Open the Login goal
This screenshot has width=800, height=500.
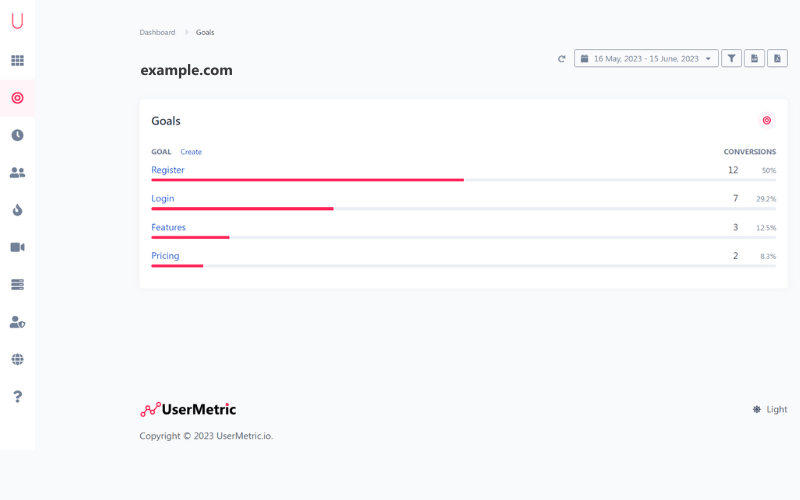click(x=163, y=198)
